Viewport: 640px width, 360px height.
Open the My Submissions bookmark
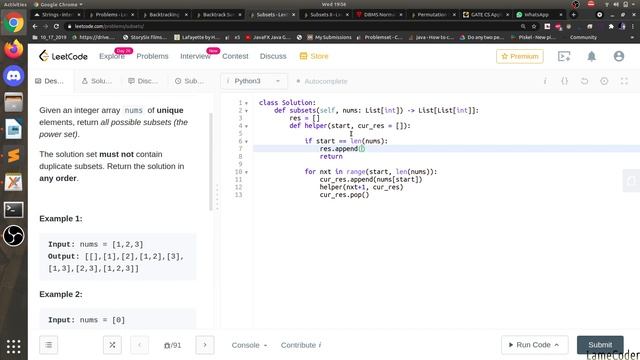coord(329,37)
